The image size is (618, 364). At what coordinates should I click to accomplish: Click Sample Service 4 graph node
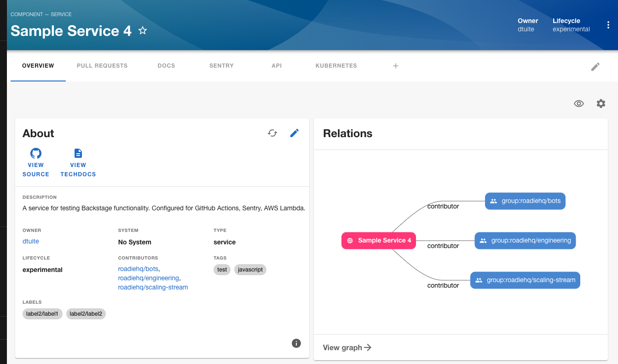378,241
